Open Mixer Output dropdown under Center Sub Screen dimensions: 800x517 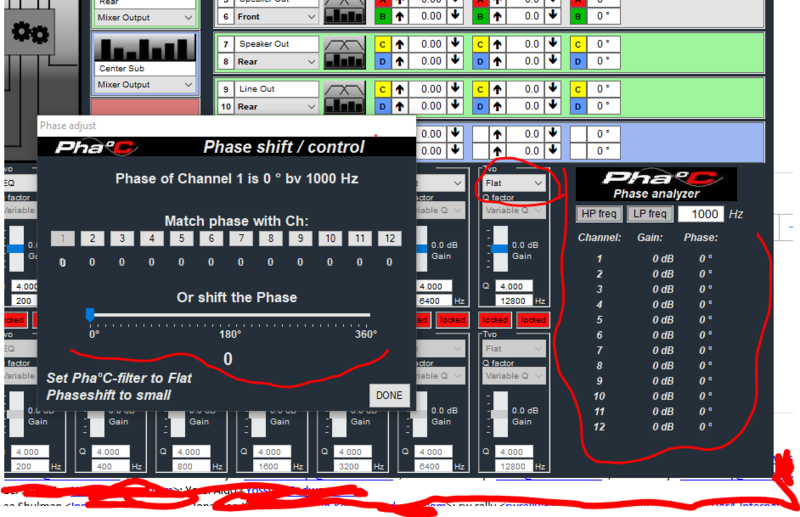click(145, 85)
